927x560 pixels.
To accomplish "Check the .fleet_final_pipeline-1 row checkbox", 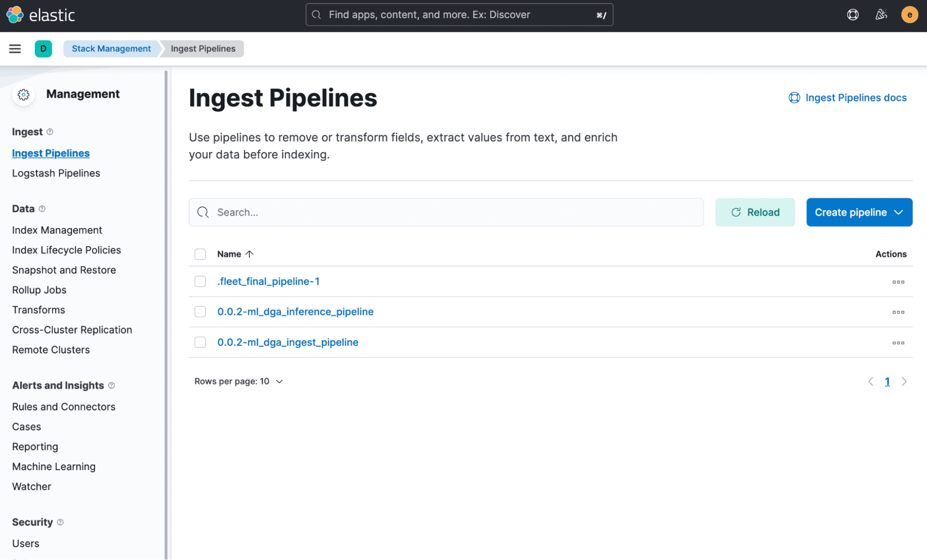I will coord(200,281).
